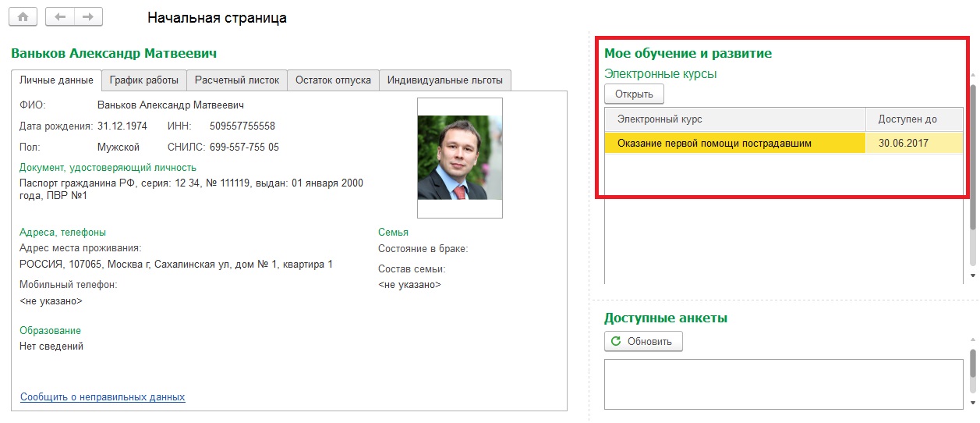Switch to Остаток отпуска tab
The height and width of the screenshot is (423, 980).
(333, 80)
